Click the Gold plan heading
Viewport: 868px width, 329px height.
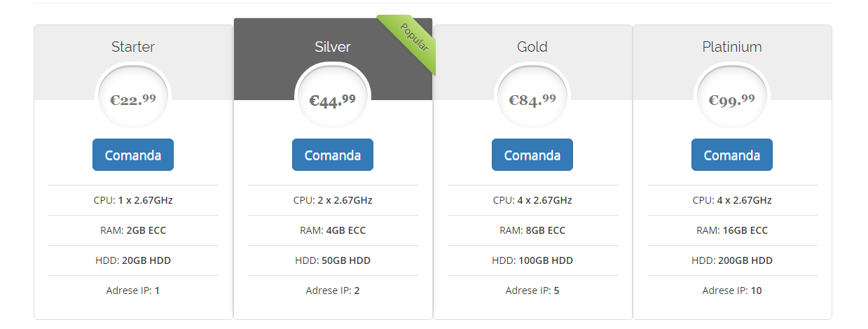click(x=532, y=47)
